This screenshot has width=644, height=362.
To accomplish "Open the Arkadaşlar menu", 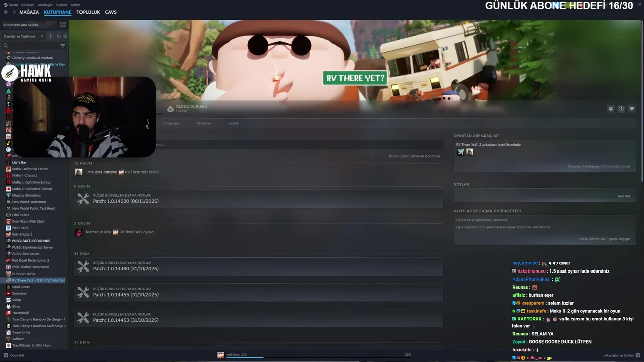I will coord(45,5).
